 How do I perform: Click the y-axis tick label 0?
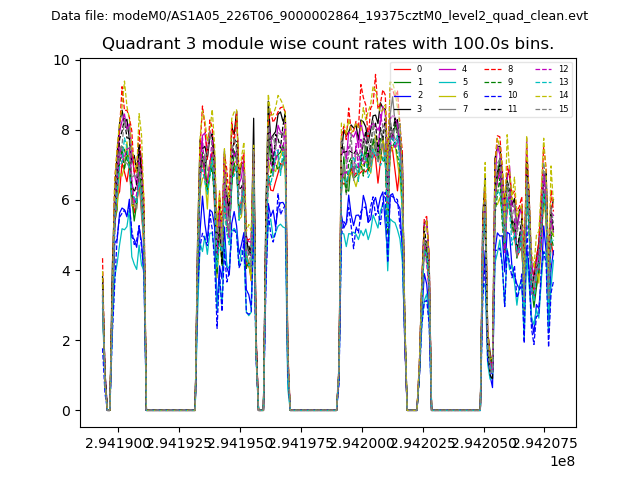(x=65, y=411)
